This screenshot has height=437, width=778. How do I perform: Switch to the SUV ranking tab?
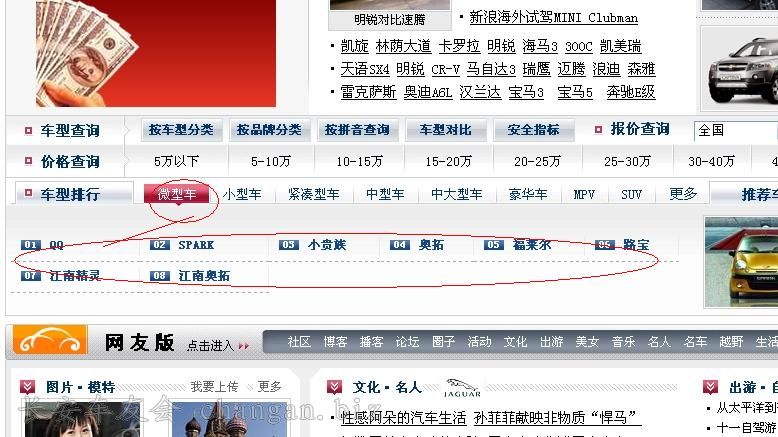[x=631, y=194]
